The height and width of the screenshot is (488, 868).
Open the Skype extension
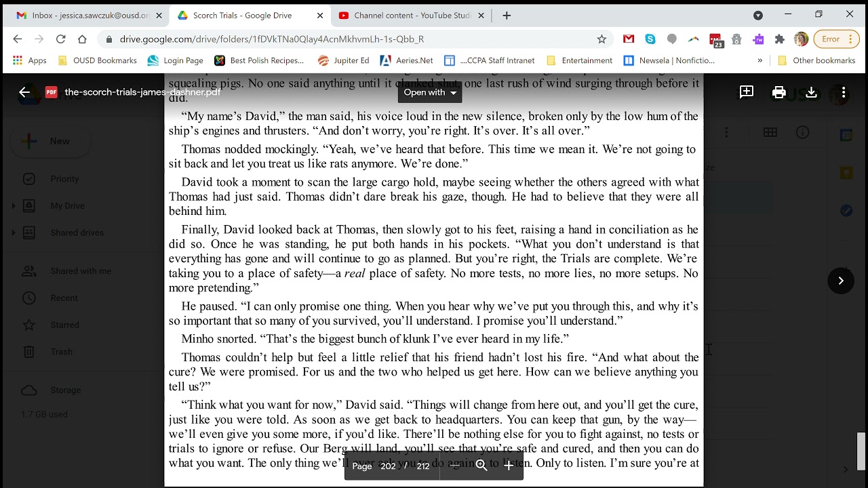pyautogui.click(x=650, y=39)
